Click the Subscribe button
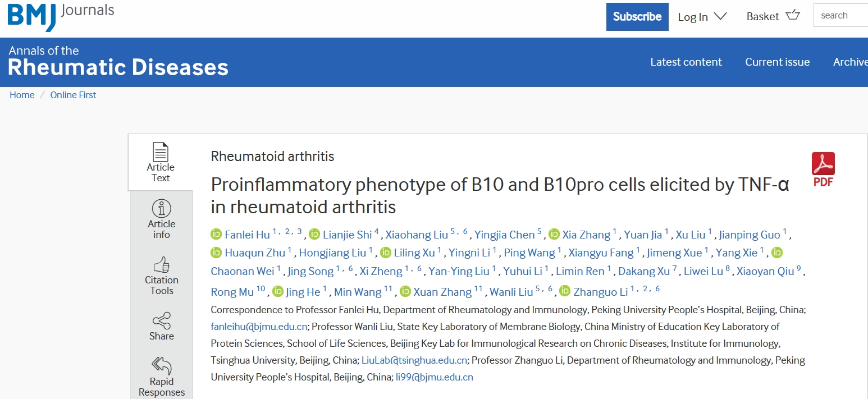The image size is (868, 399). click(637, 17)
